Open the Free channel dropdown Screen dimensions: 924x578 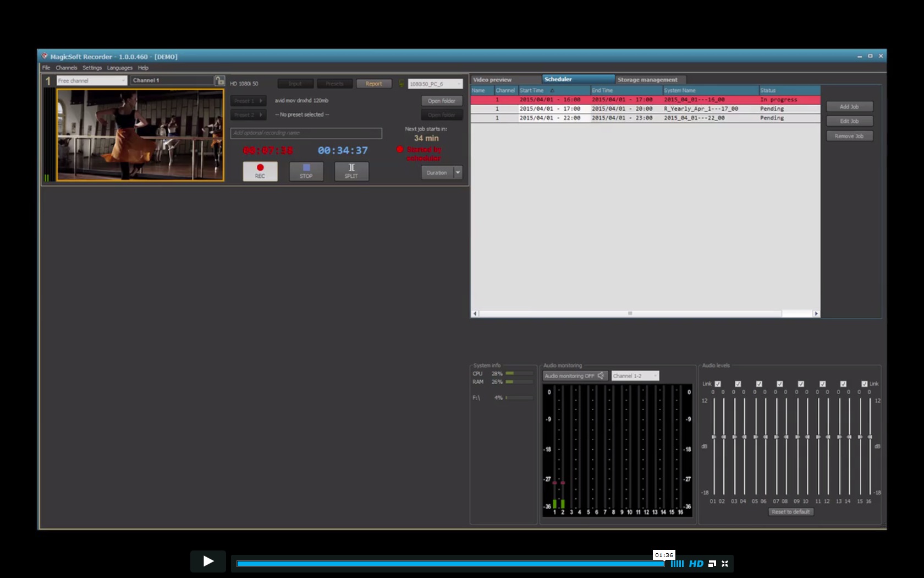click(x=91, y=80)
